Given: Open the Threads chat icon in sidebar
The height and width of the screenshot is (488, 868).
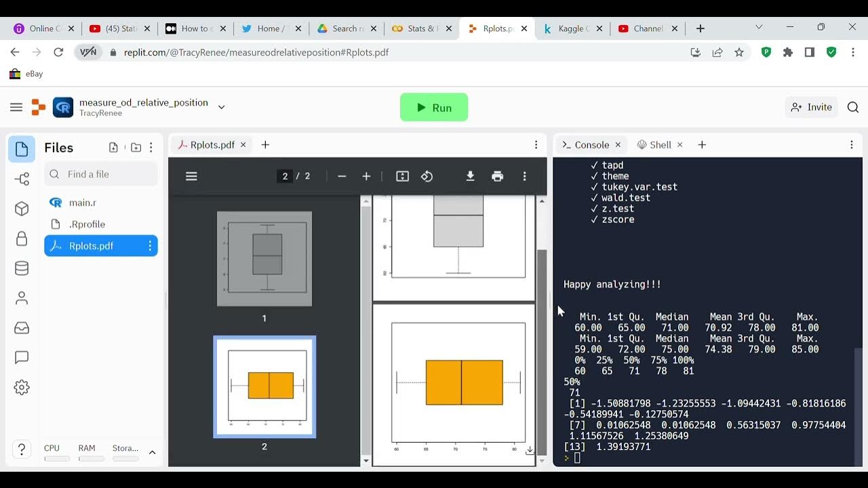Looking at the screenshot, I should pos(22,358).
